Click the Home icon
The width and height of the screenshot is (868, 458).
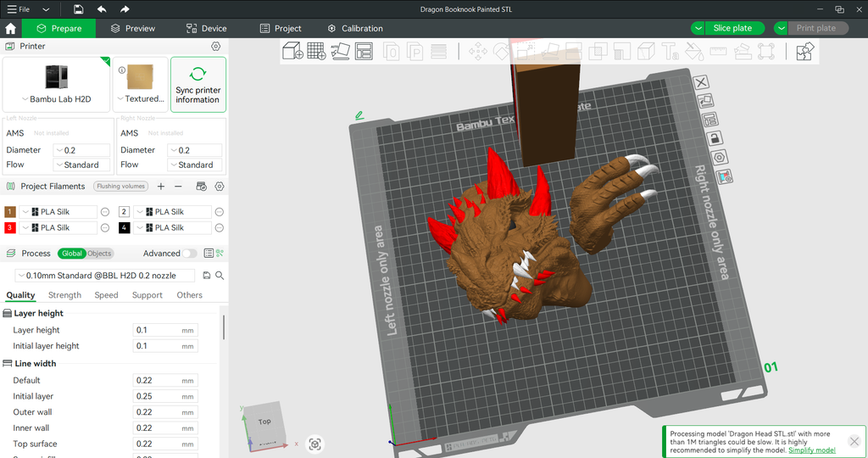click(x=11, y=28)
